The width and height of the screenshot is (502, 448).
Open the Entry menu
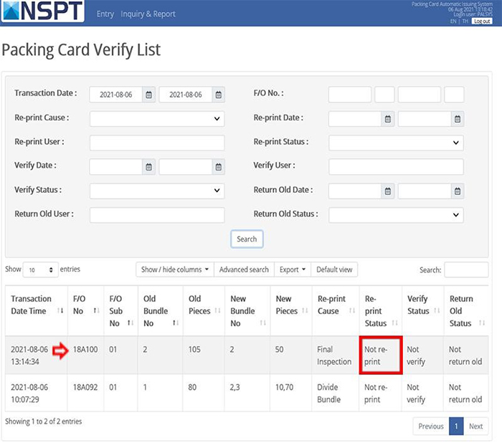[x=105, y=14]
